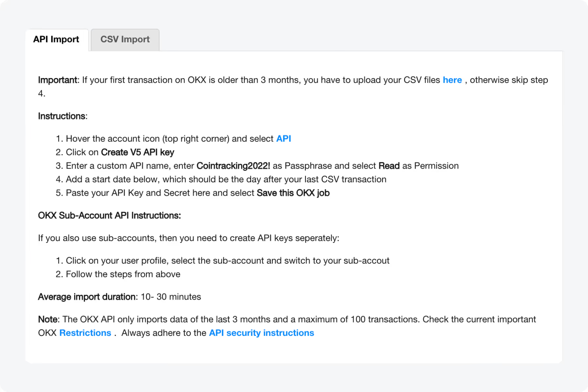View the OKX Restrictions link
Image resolution: width=588 pixels, height=392 pixels.
click(x=85, y=333)
